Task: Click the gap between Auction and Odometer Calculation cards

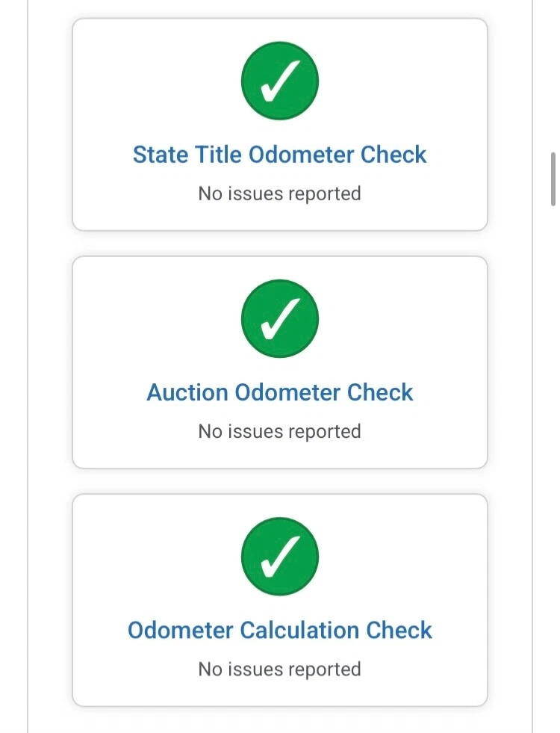Action: (280, 481)
